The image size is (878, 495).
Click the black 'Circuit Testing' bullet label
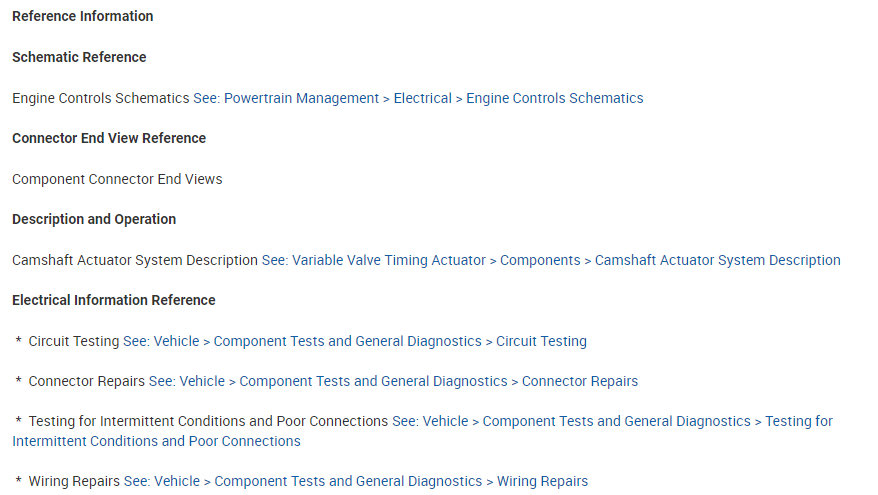pos(74,341)
